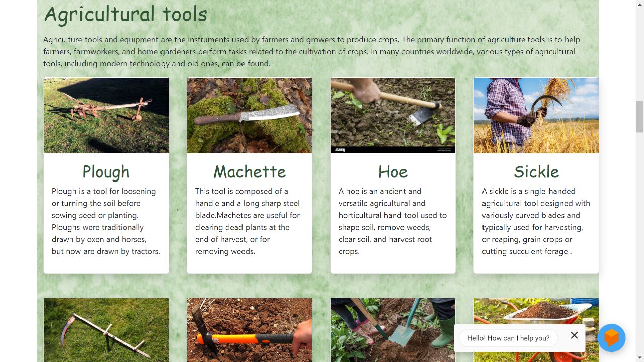
Task: Click the scythe image in the second row
Action: click(x=106, y=330)
